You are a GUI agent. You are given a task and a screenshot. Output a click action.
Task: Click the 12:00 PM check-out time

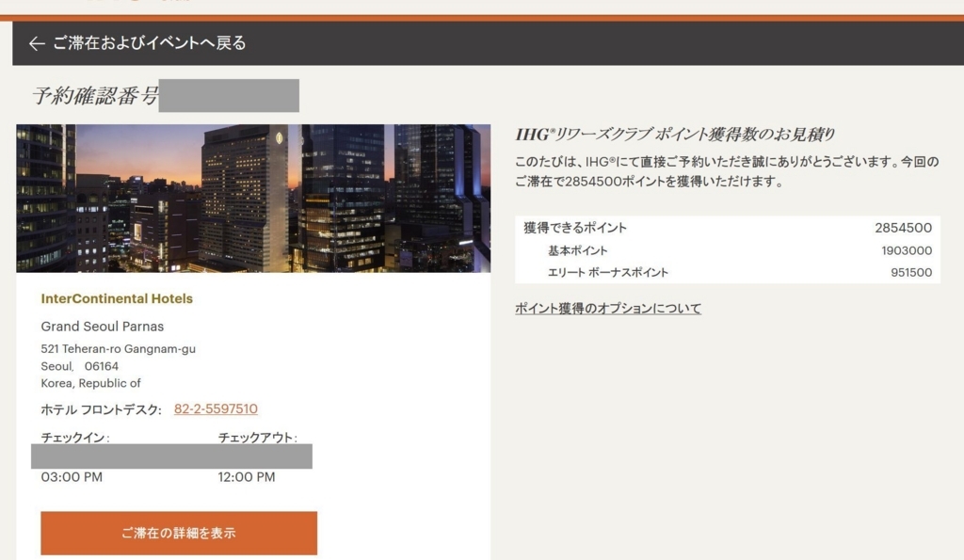(247, 477)
